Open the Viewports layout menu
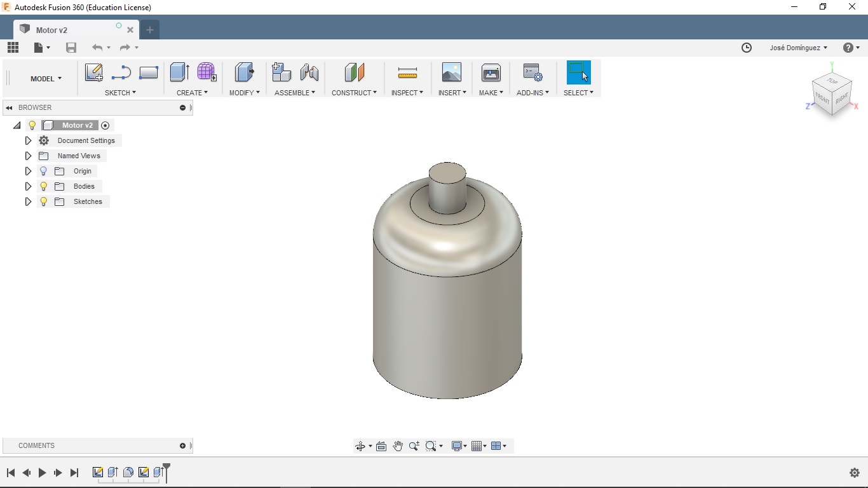 coord(496,446)
